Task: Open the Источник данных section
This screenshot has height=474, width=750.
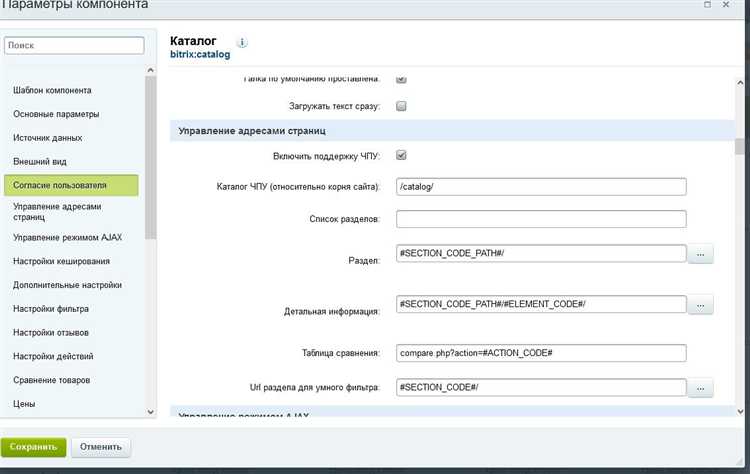Action: [x=47, y=138]
